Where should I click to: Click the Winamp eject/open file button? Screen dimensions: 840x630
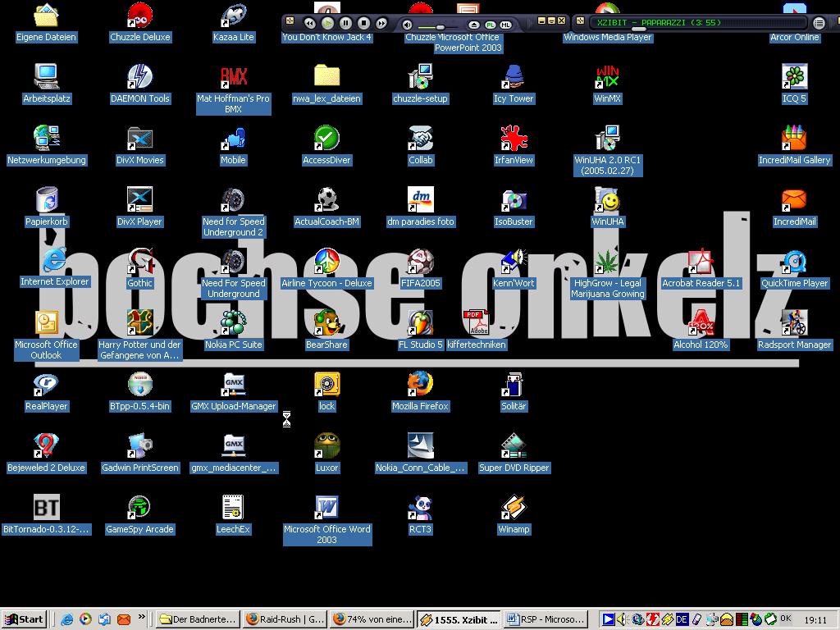click(473, 25)
